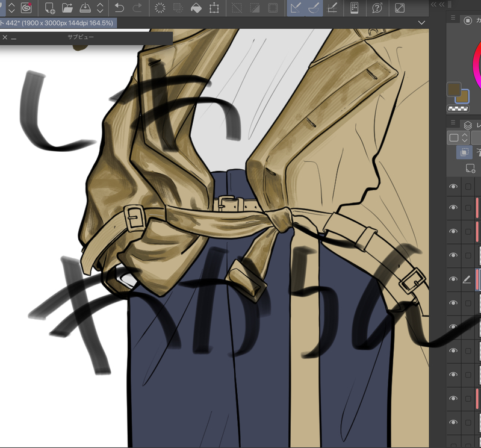Toggle Snap to Special Ruler

pos(314,8)
